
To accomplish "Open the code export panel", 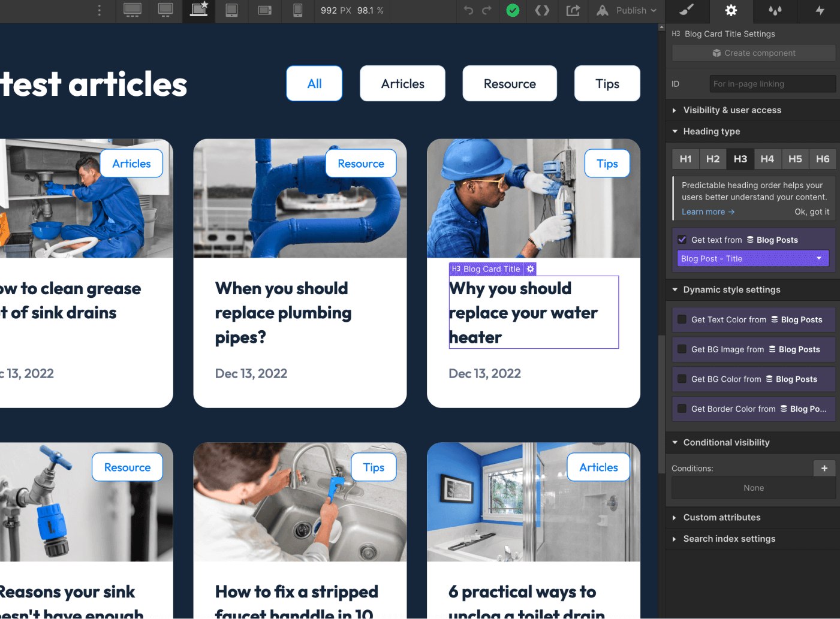I will [542, 11].
